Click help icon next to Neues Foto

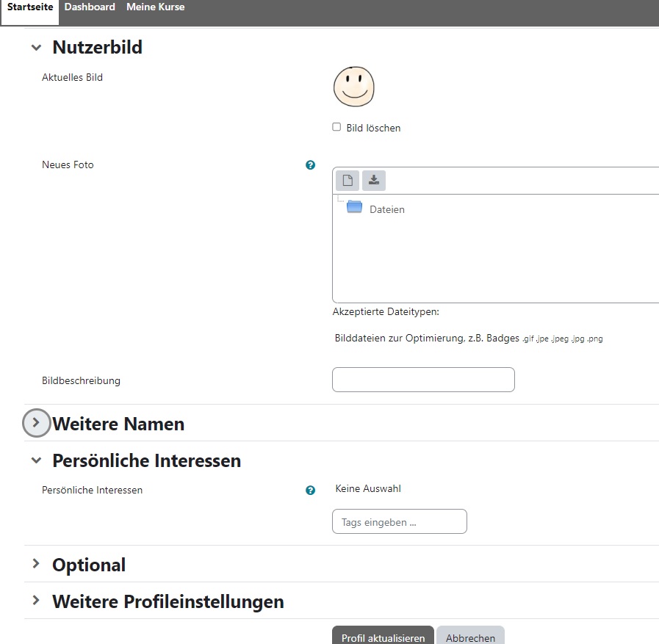click(310, 165)
